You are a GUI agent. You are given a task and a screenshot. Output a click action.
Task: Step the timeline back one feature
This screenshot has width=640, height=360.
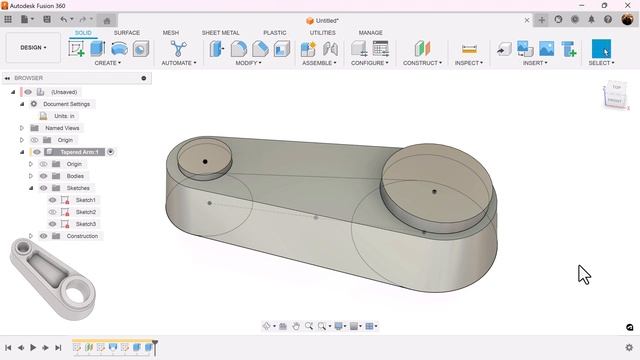20,347
